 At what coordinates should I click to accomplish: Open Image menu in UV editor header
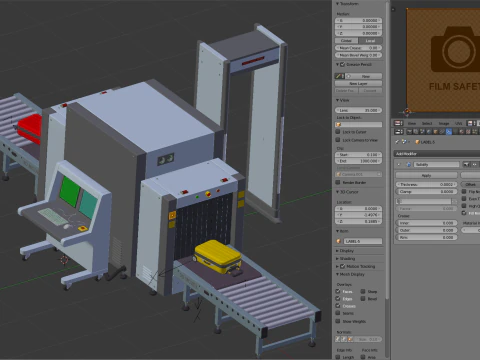(444, 123)
